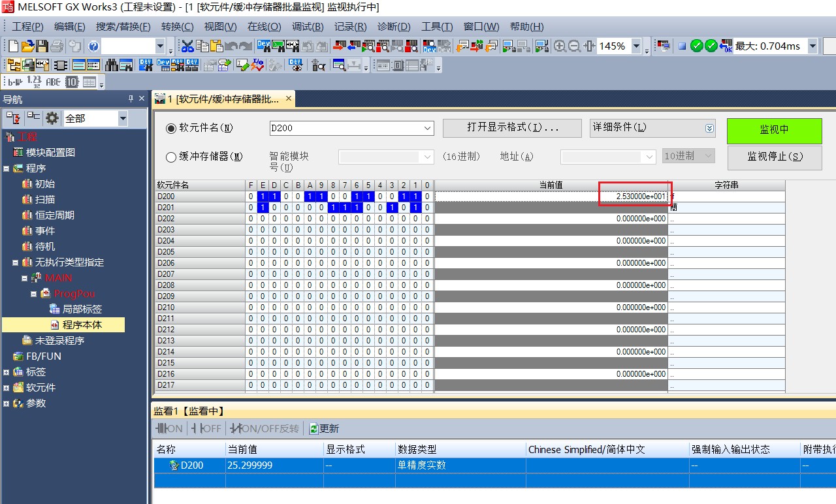Click the first green checkmark status icon
Image resolution: width=836 pixels, height=504 pixels.
coord(696,46)
